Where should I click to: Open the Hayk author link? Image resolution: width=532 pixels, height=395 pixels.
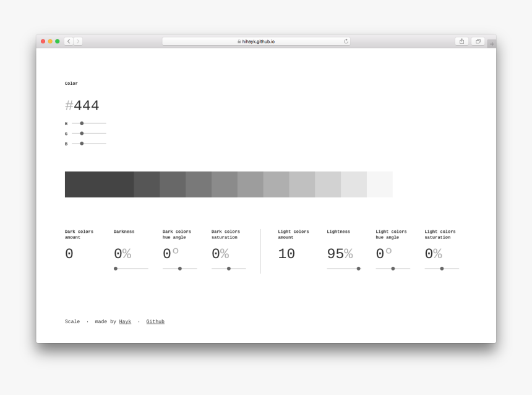tap(125, 322)
